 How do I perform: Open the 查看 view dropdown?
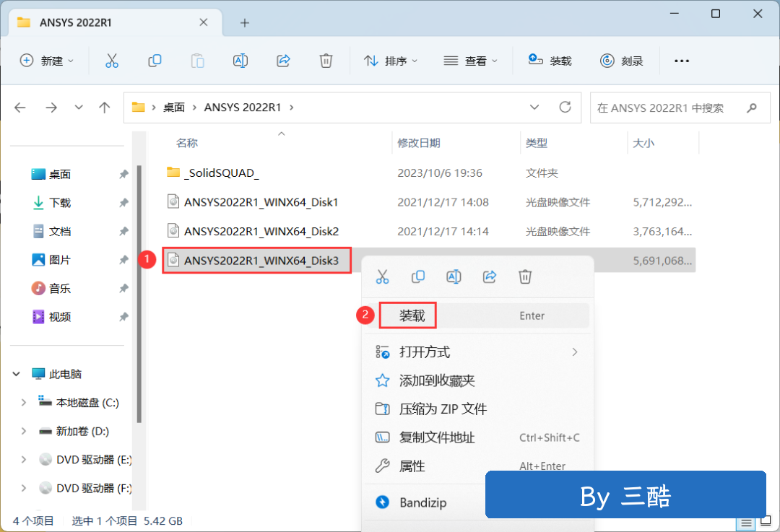click(x=470, y=61)
